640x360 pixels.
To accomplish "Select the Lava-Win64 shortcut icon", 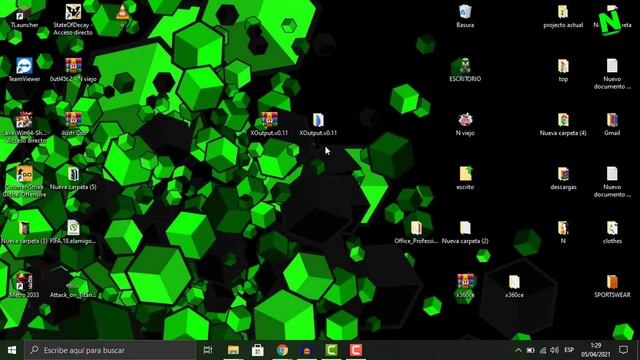I will (24, 120).
